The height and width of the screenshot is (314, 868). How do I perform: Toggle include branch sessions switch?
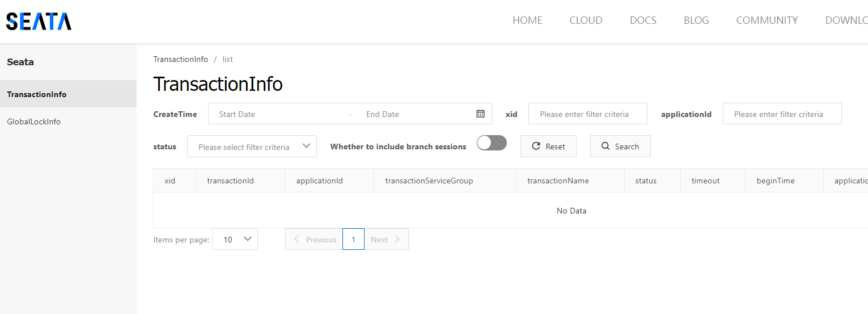point(492,143)
